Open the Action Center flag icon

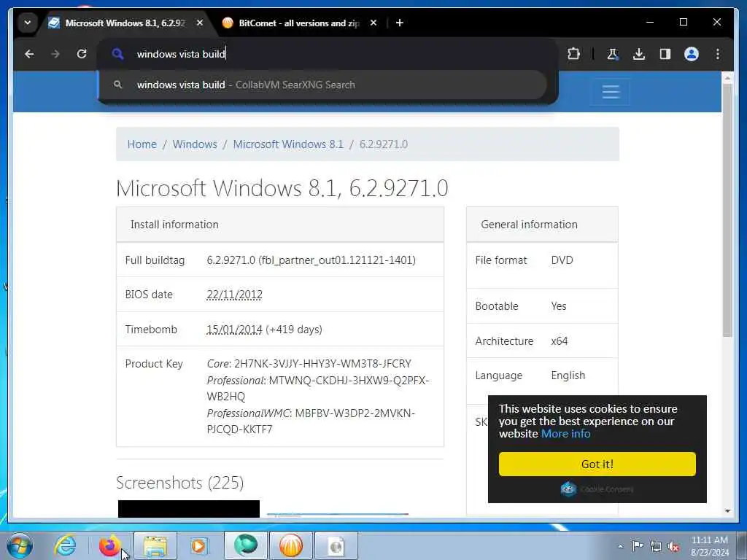(638, 546)
